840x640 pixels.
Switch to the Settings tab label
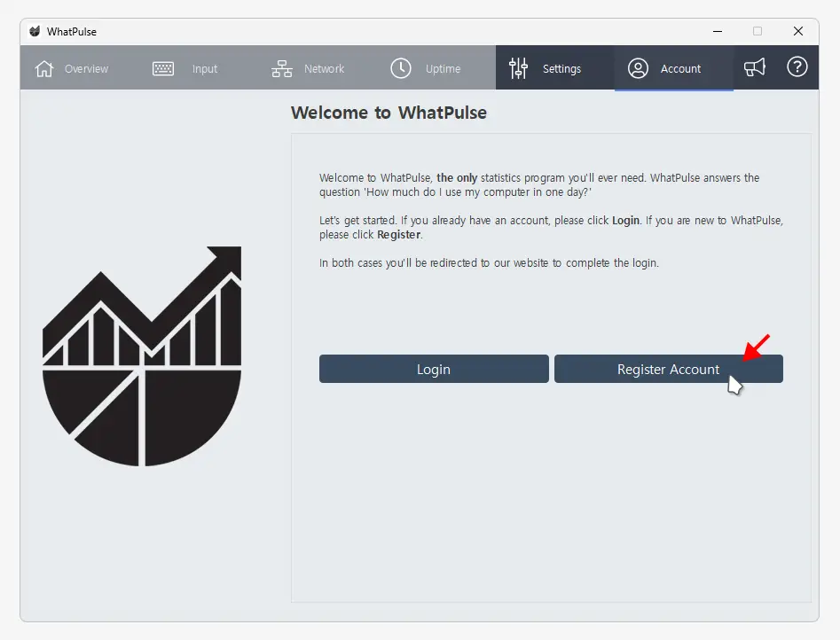[561, 69]
